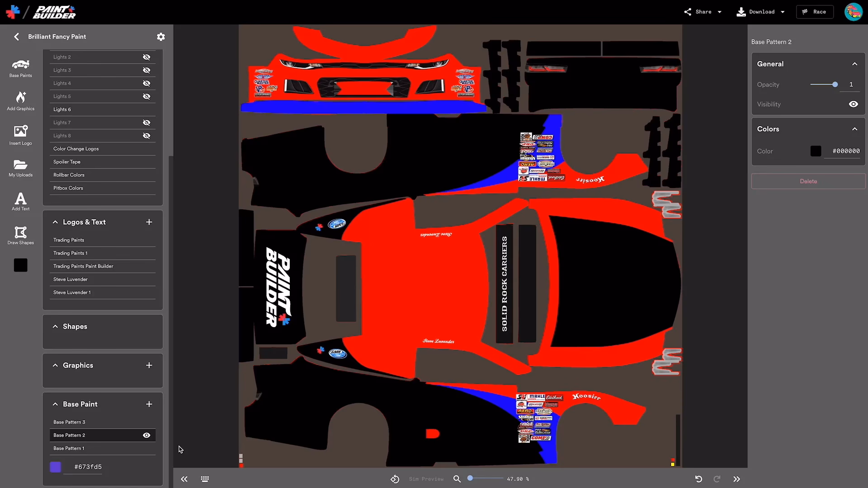The height and width of the screenshot is (488, 868).
Task: Select the Add Text tool
Action: [20, 202]
